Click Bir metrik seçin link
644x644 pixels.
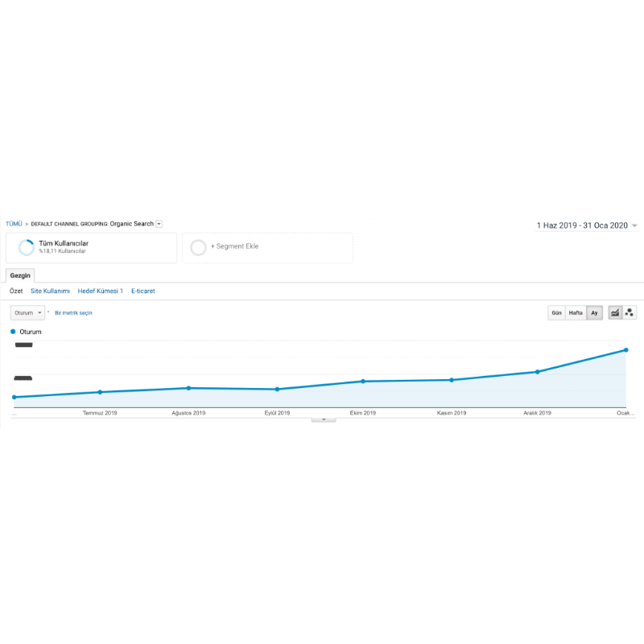pos(73,313)
